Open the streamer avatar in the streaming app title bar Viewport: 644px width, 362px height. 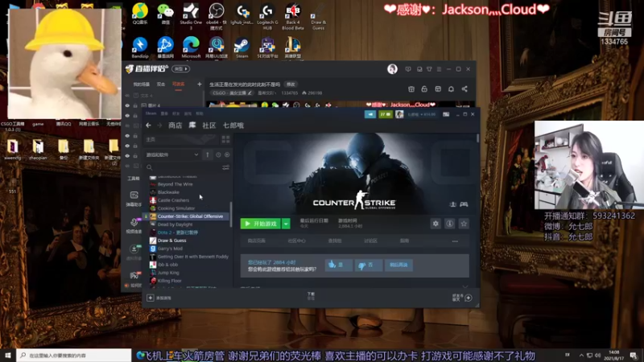pyautogui.click(x=392, y=69)
